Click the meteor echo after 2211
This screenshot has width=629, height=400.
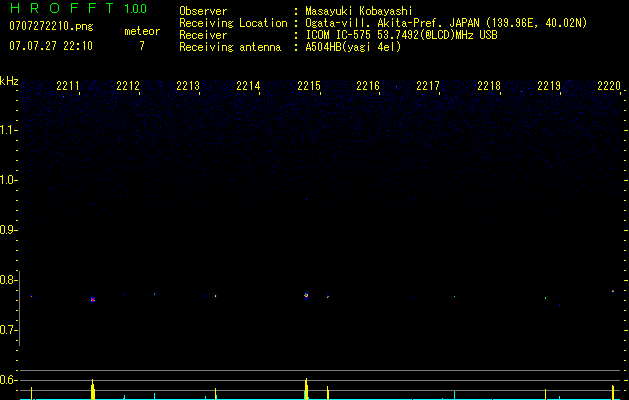click(x=93, y=299)
